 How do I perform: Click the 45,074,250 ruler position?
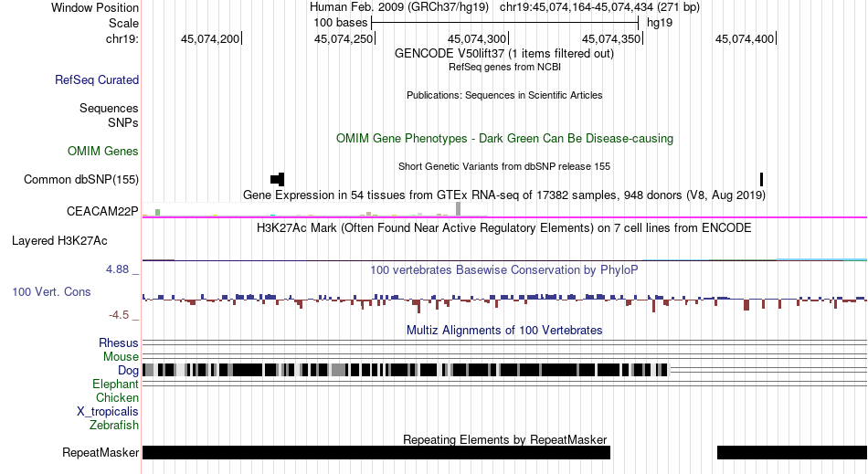pyautogui.click(x=344, y=38)
